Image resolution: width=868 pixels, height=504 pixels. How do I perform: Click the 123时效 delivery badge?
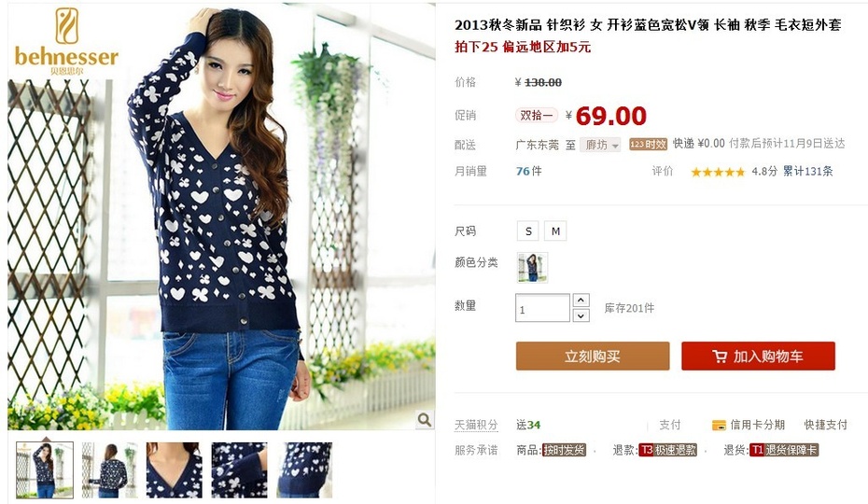pos(648,144)
